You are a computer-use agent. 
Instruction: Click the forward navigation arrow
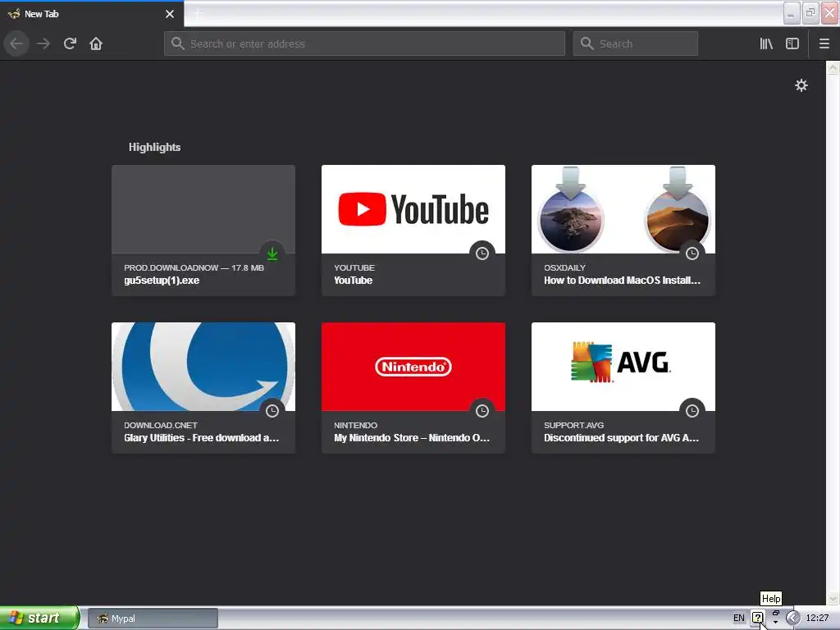tap(43, 43)
